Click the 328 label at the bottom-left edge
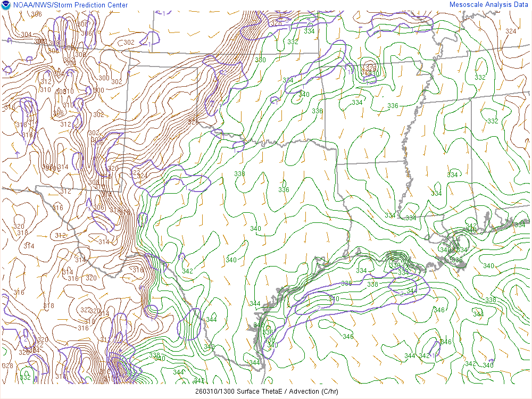 pos(8,366)
